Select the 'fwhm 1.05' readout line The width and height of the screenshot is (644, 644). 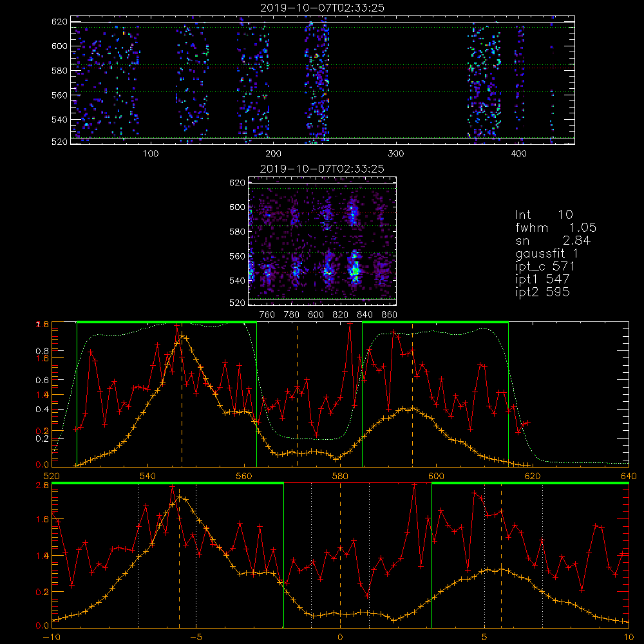[x=556, y=227]
